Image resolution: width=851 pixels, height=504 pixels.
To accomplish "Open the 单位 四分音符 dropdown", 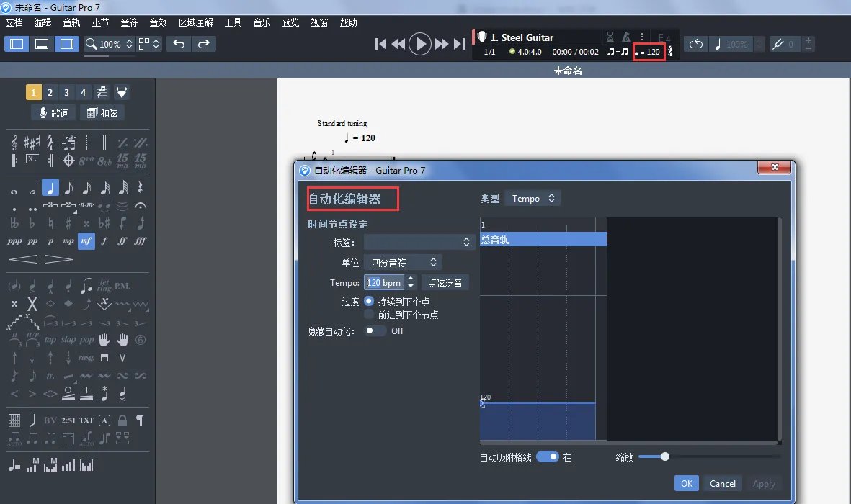I will pyautogui.click(x=402, y=262).
